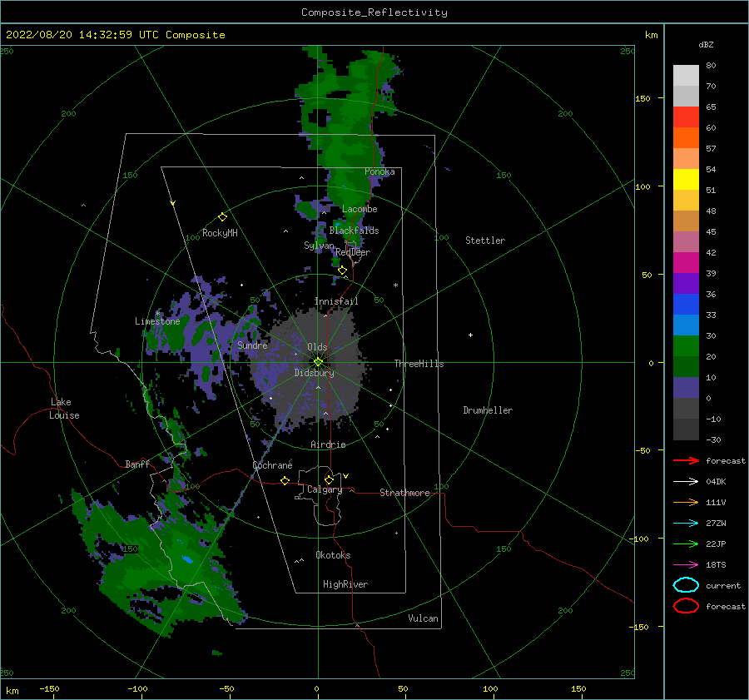This screenshot has width=749, height=700.
Task: Click the cyan current ellipse icon
Action: pyautogui.click(x=686, y=585)
